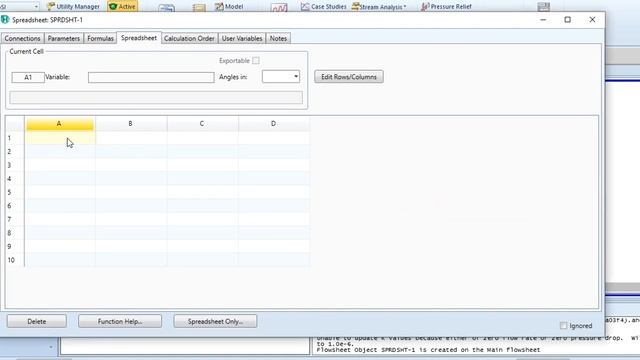Toggle the Ignored checkbox
The height and width of the screenshot is (360, 640).
[x=564, y=325]
